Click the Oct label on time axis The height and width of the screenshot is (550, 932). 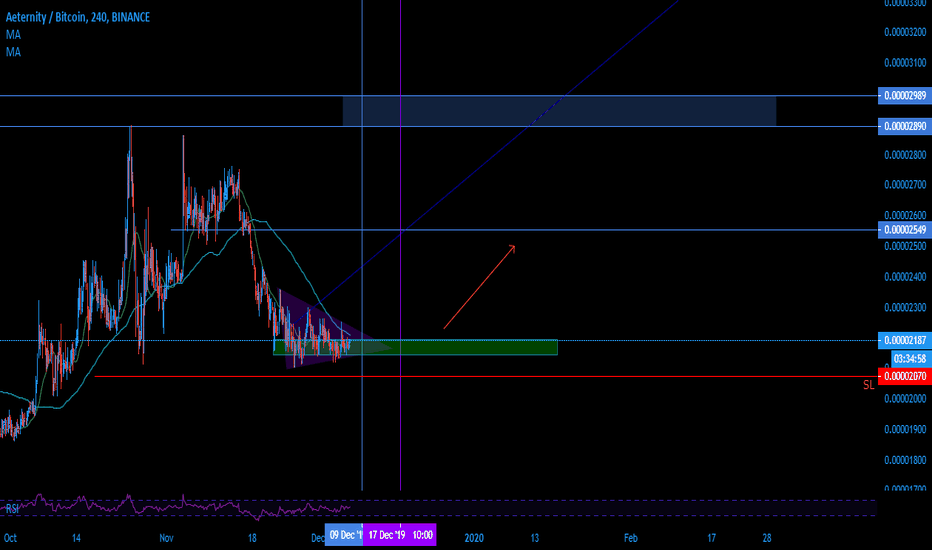pyautogui.click(x=10, y=538)
